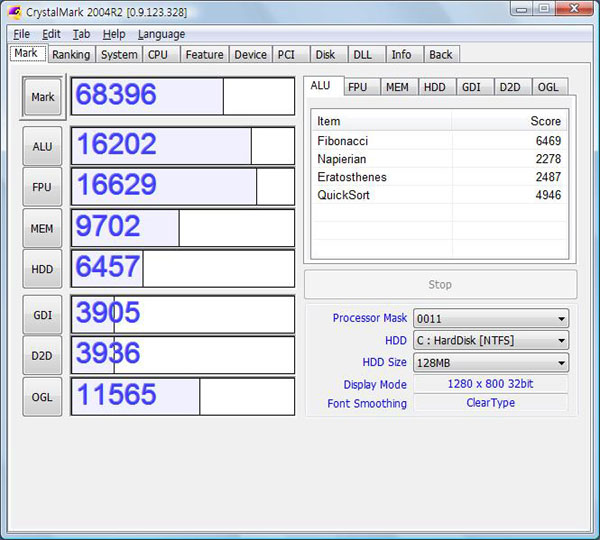Open the File menu

(21, 34)
